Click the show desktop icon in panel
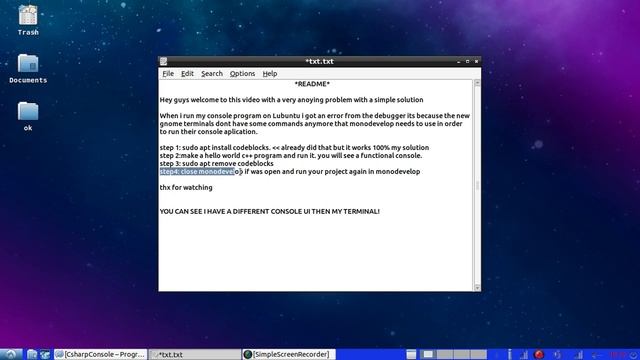640x360 pixels. point(411,354)
